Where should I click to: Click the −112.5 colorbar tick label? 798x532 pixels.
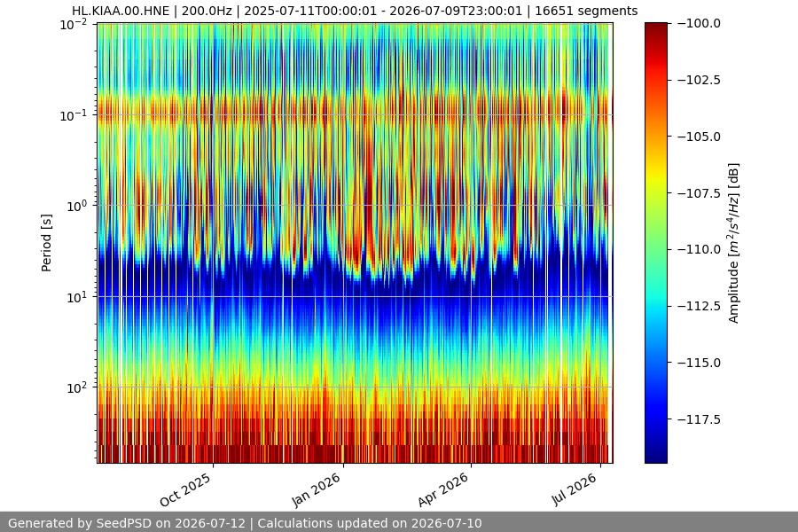(x=699, y=306)
